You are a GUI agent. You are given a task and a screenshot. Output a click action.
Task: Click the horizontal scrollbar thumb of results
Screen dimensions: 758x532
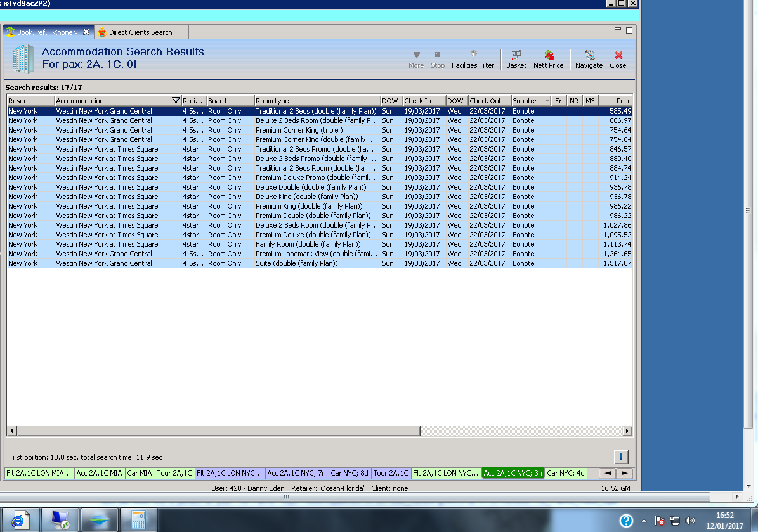[218, 431]
